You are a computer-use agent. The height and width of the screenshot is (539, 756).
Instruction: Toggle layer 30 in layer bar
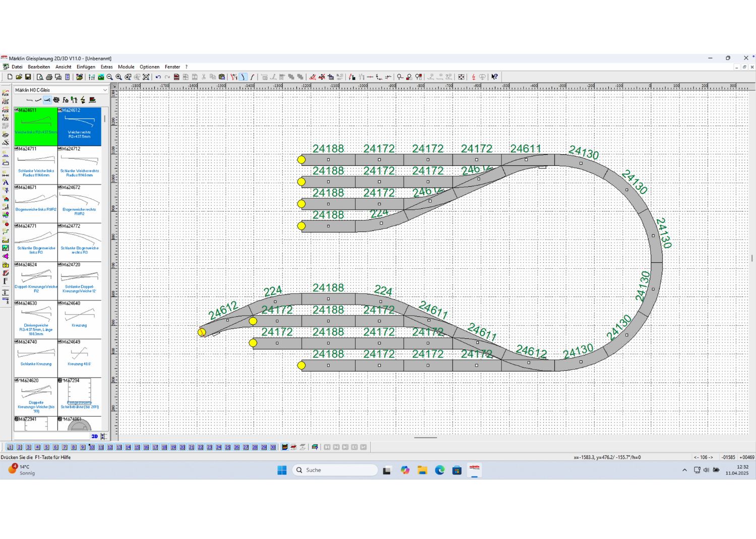pos(273,447)
